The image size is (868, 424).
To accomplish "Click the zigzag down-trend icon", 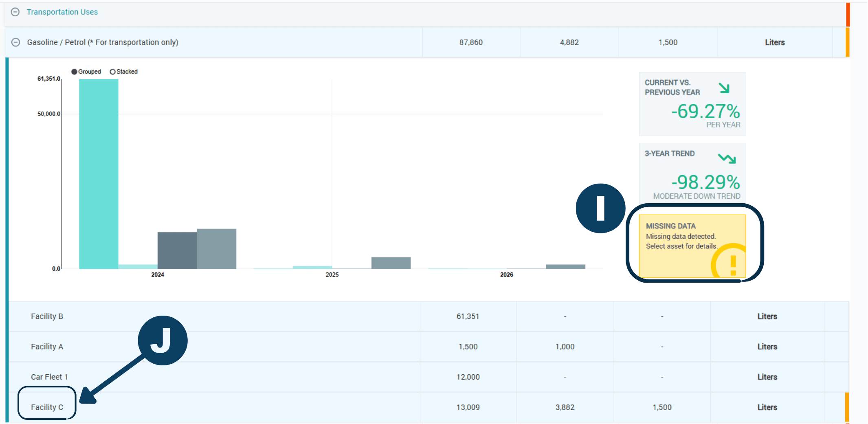I will 727,158.
